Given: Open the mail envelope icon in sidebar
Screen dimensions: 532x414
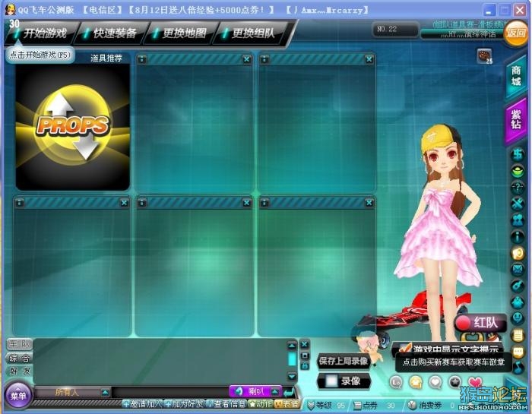Looking at the screenshot, I should (x=518, y=270).
